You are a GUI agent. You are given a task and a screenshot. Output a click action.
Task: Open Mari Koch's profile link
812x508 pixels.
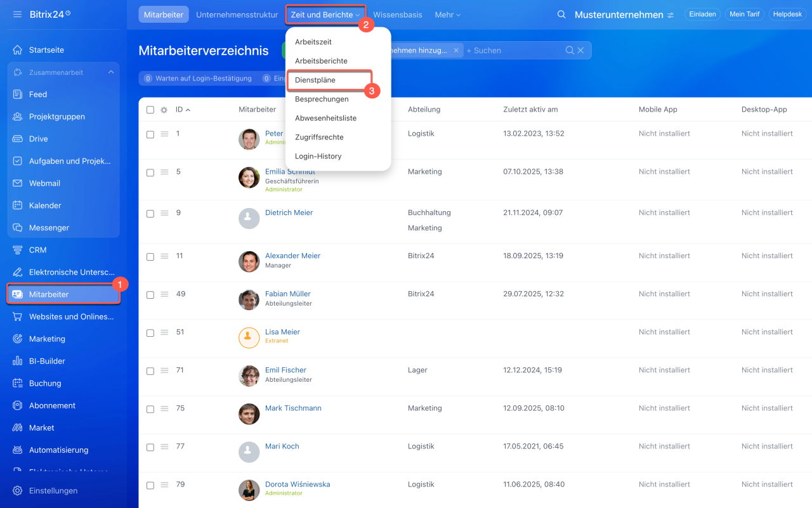282,446
